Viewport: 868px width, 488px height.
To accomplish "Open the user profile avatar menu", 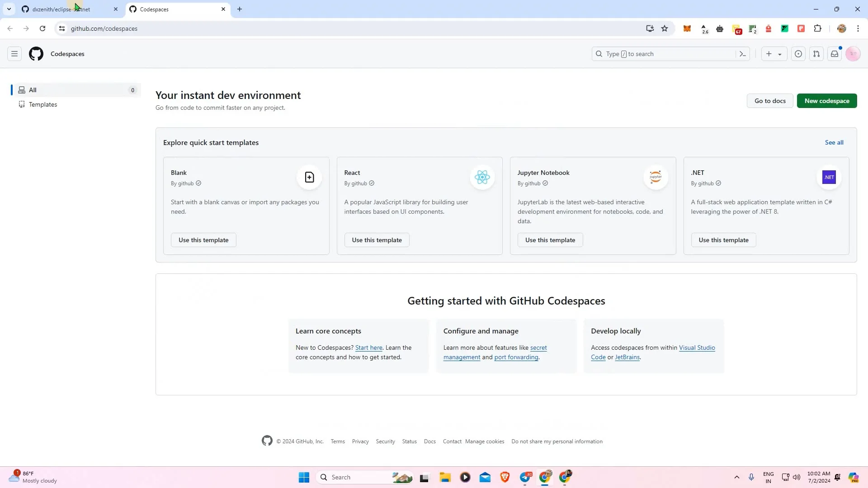I will tap(853, 54).
